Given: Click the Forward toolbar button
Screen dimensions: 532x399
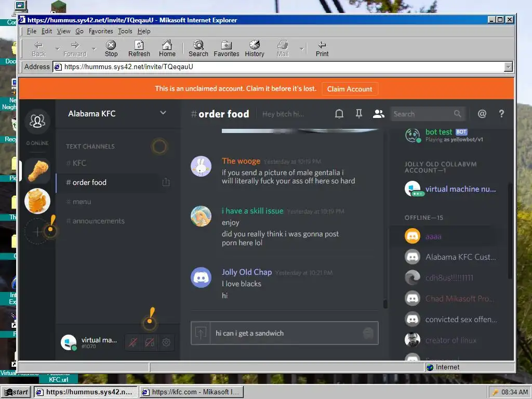Looking at the screenshot, I should [75, 49].
